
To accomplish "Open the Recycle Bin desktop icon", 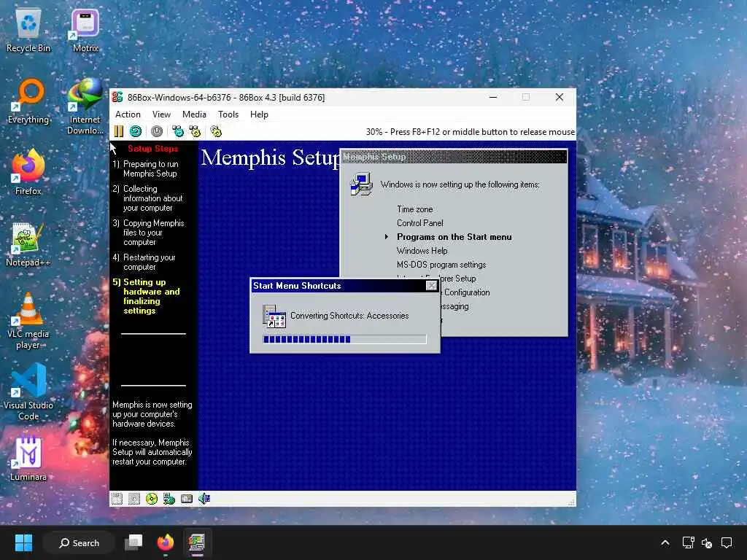I will 28,31.
